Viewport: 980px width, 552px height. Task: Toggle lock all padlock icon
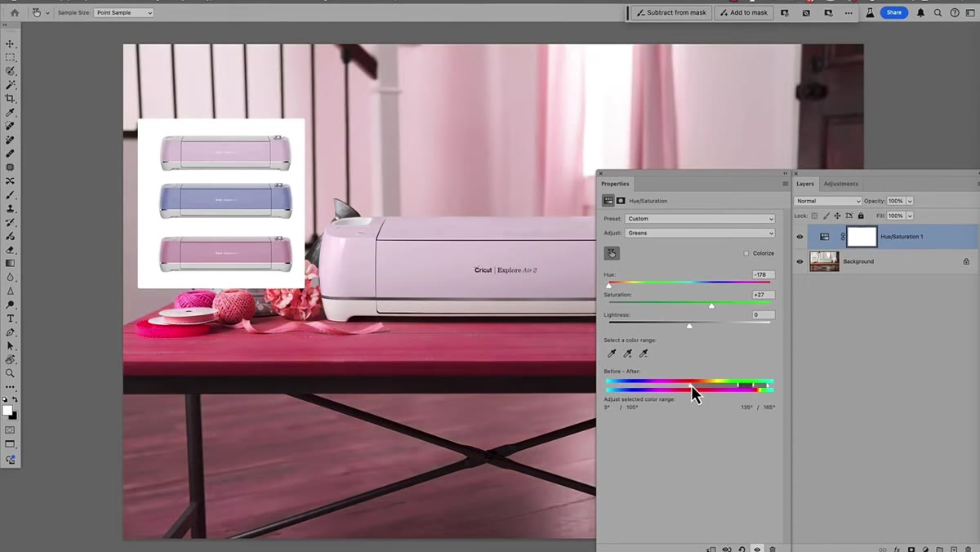861,216
